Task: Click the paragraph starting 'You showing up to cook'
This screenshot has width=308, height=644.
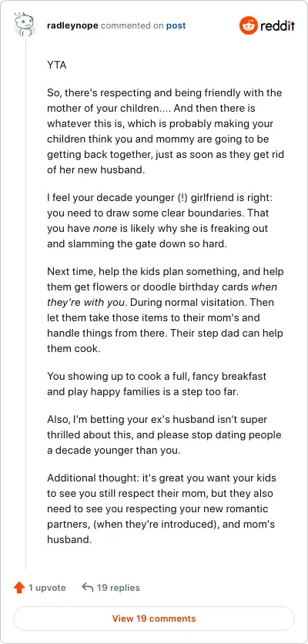Action: point(157,384)
